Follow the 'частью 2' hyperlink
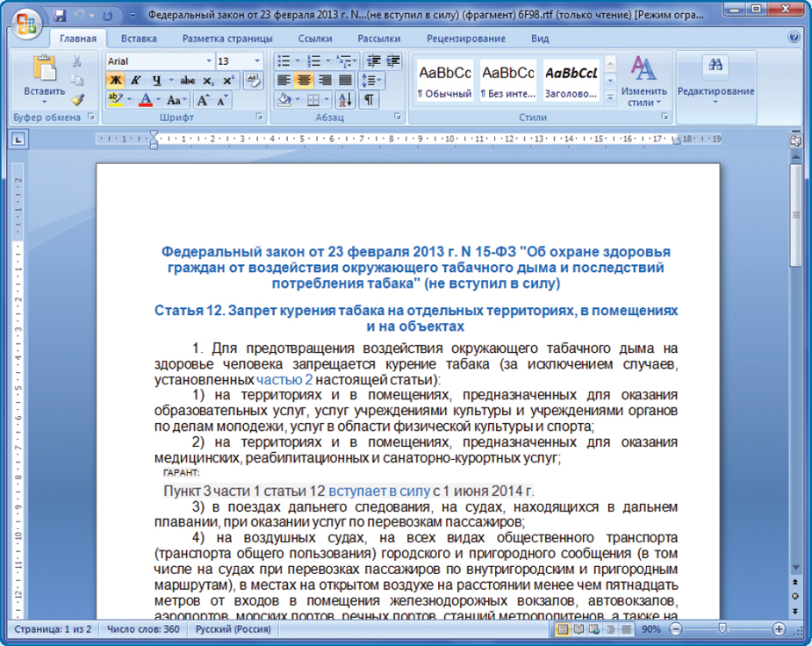 click(x=284, y=381)
